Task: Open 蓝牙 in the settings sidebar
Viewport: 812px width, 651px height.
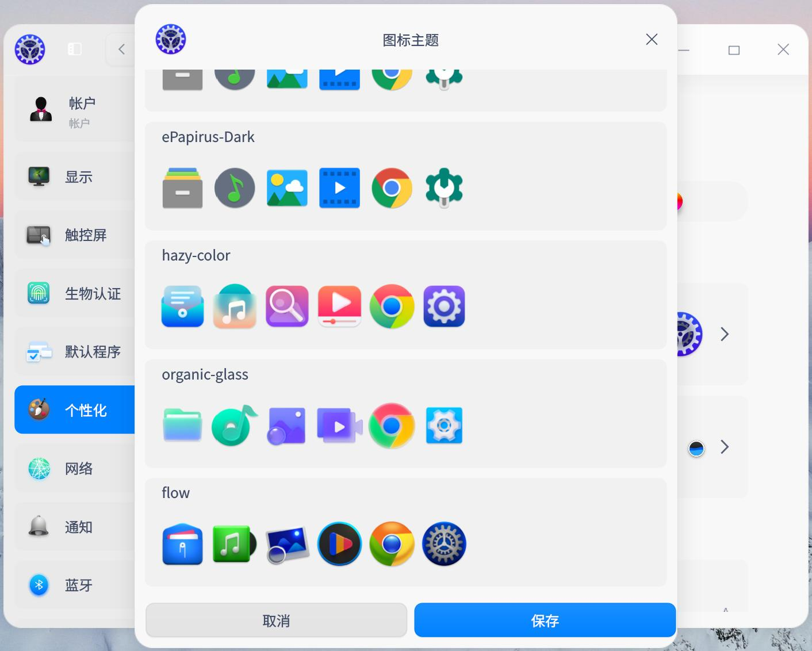Action: [75, 585]
